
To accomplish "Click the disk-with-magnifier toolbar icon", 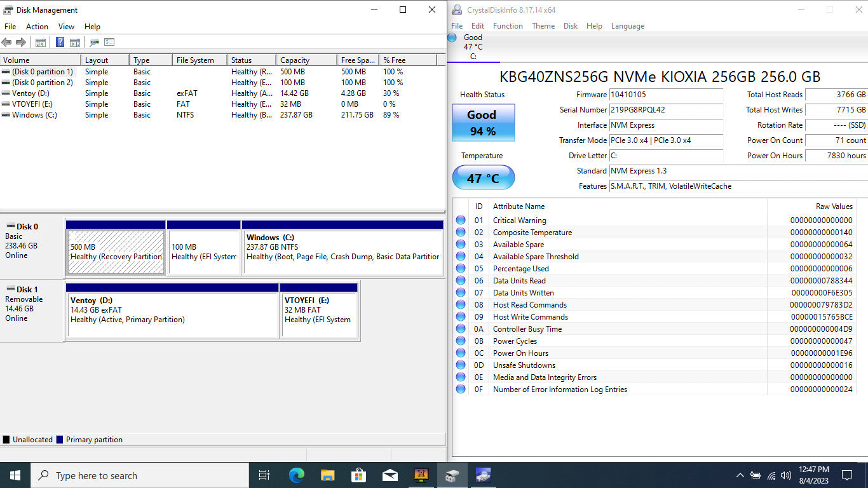I will [x=94, y=43].
